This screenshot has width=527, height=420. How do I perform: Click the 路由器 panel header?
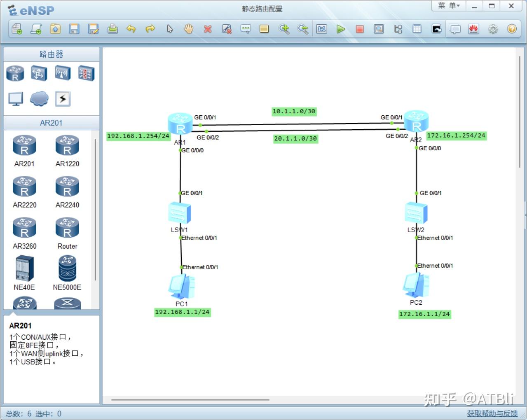tap(52, 54)
